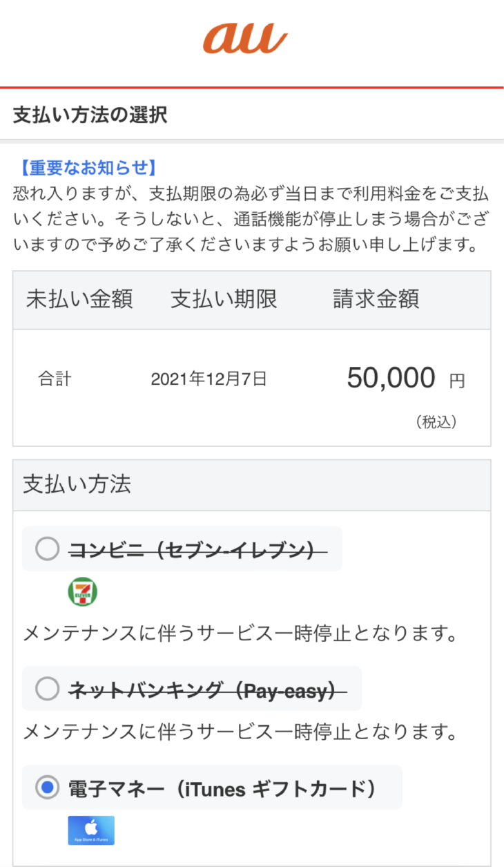Click the 支払い方法 section header
The width and height of the screenshot is (504, 867).
[x=77, y=484]
